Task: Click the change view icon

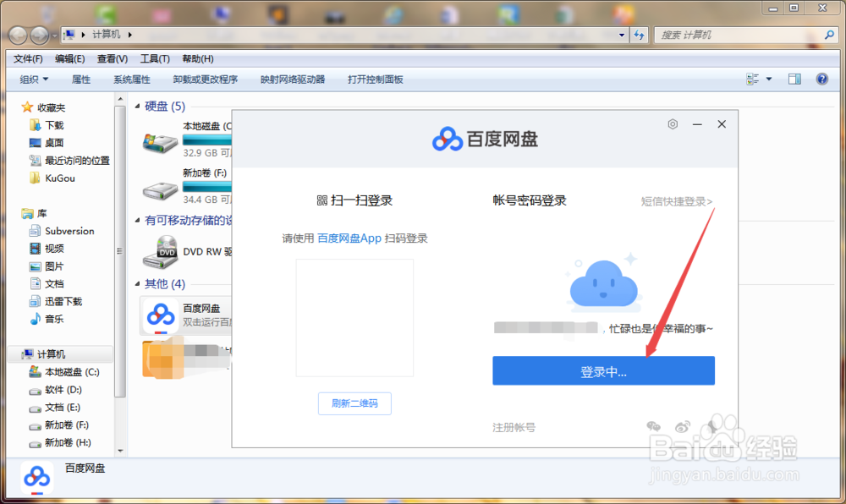Action: (753, 79)
